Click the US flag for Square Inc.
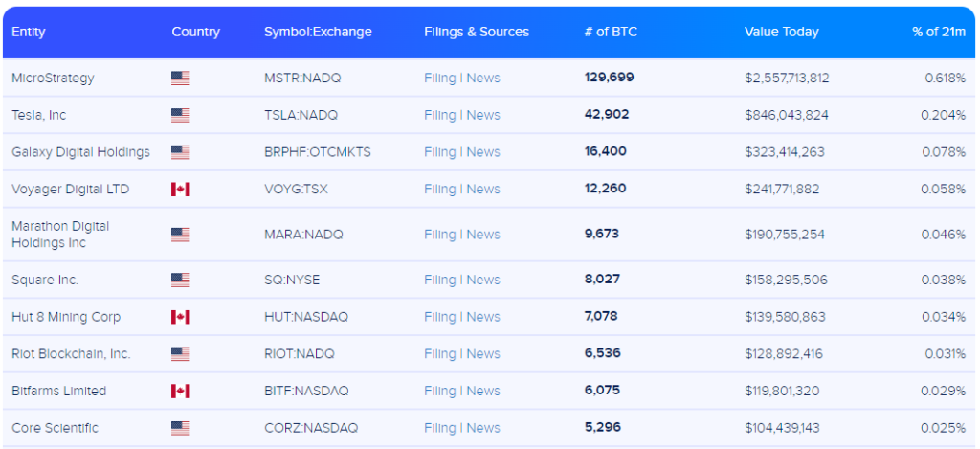The width and height of the screenshot is (980, 449). click(180, 281)
